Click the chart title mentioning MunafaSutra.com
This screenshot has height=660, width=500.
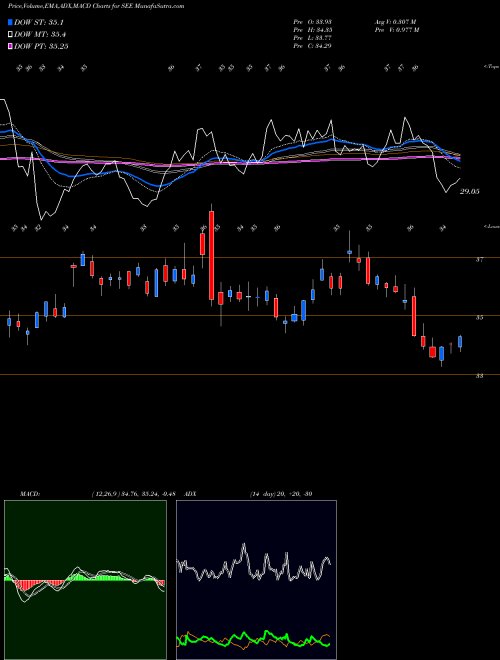coord(96,6)
